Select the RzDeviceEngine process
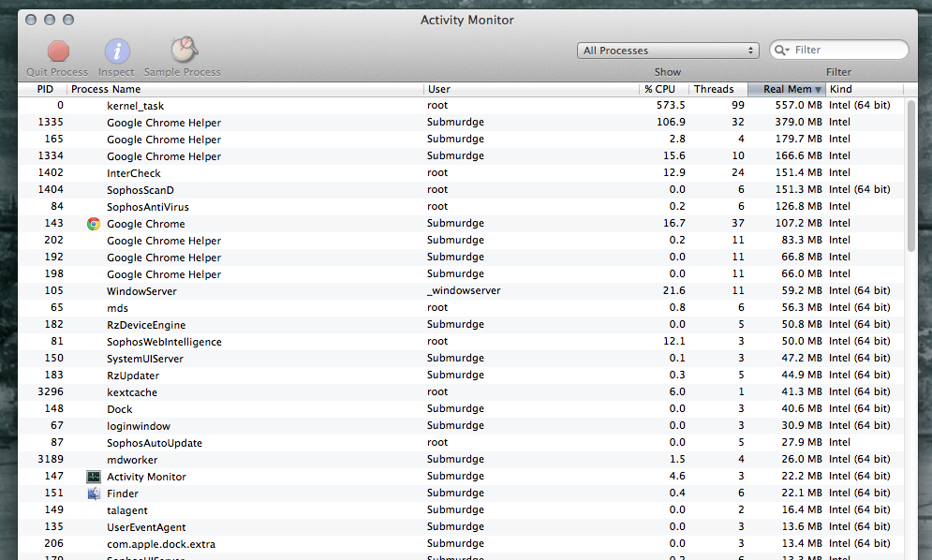The image size is (932, 560). (x=461, y=325)
